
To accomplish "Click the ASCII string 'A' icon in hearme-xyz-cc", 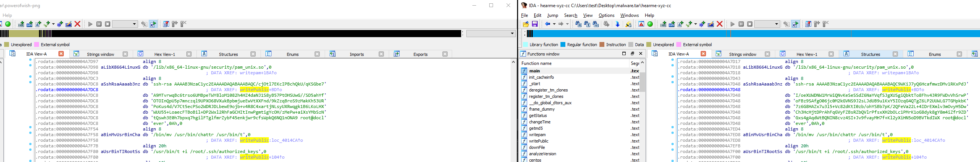I will [680, 24].
